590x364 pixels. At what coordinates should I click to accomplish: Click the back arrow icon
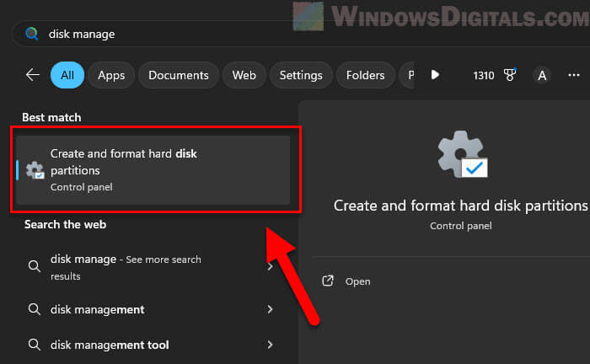tap(32, 75)
